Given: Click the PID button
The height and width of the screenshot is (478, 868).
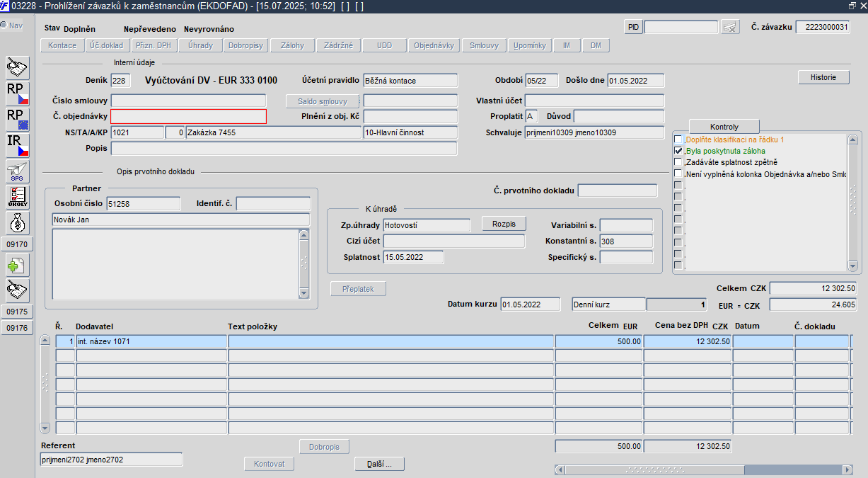Looking at the screenshot, I should (633, 27).
